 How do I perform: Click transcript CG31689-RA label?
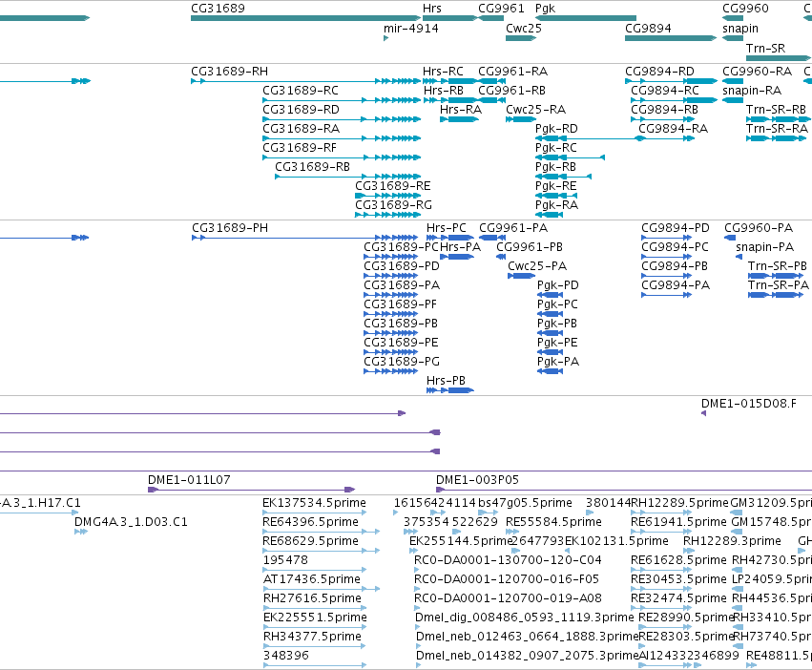301,129
